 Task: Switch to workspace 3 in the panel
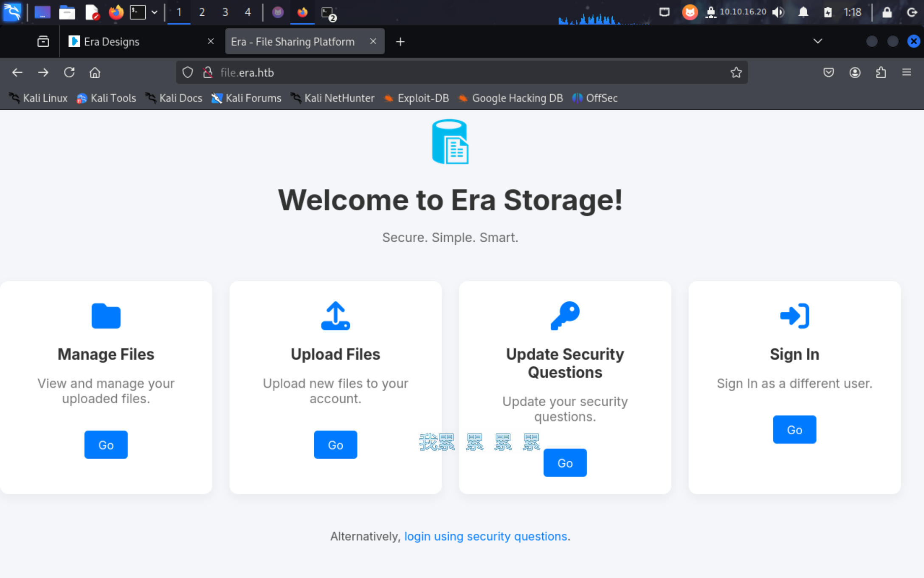tap(225, 12)
